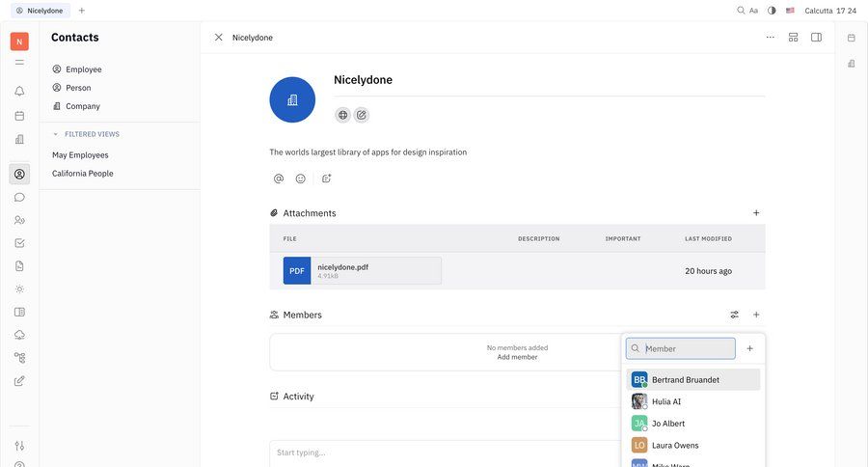Click the 20 hours ago timestamp
This screenshot has height=467, width=868.
coord(708,271)
